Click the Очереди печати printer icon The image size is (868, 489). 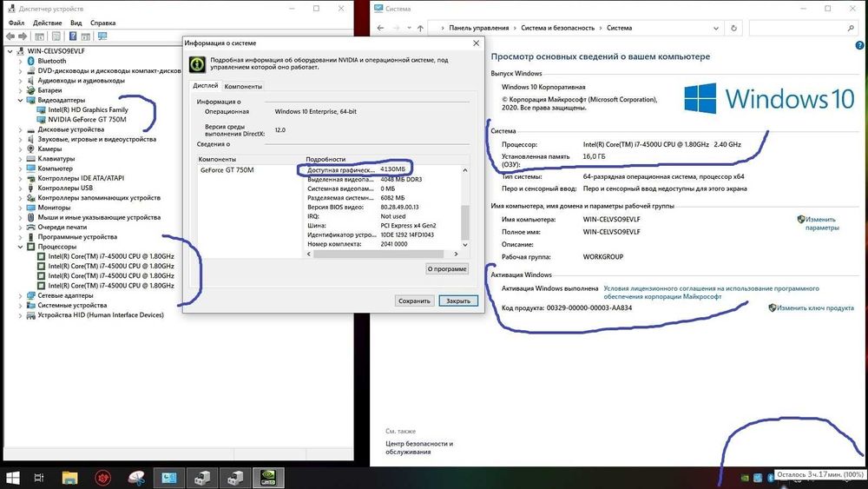click(x=31, y=227)
